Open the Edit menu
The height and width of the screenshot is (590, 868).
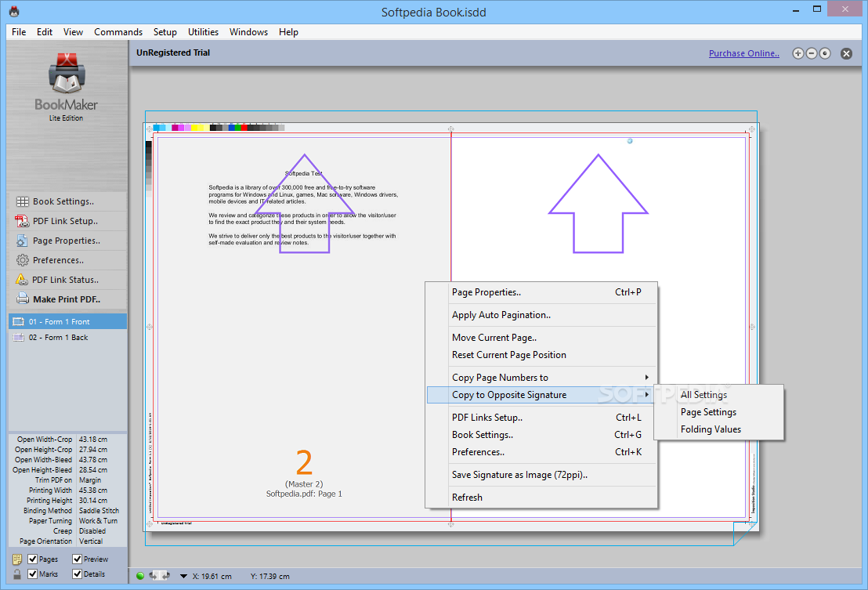coord(45,32)
